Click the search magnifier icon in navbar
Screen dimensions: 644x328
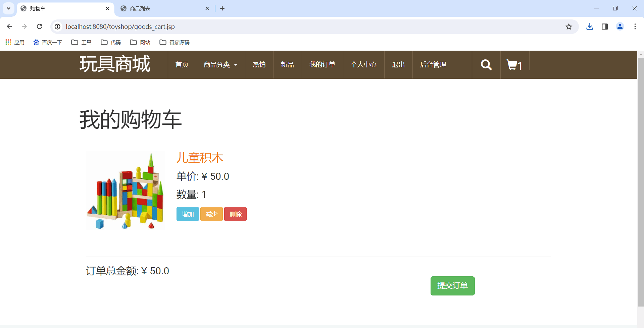coord(486,65)
